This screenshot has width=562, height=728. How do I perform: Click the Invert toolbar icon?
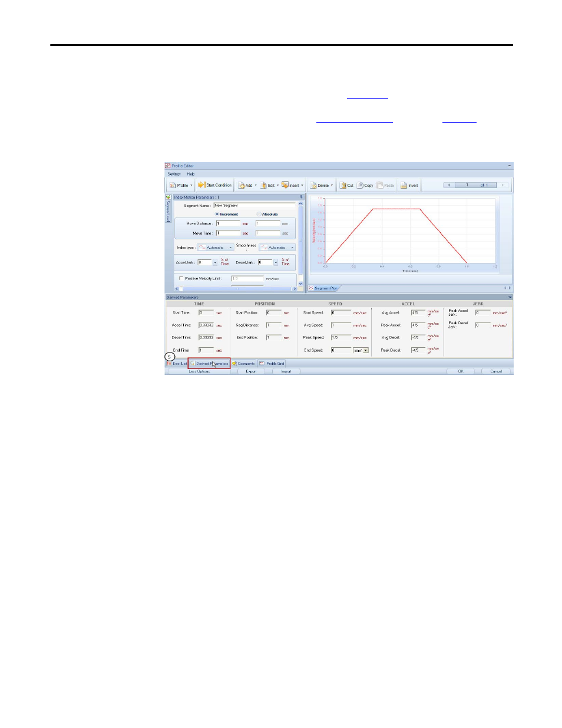point(404,185)
